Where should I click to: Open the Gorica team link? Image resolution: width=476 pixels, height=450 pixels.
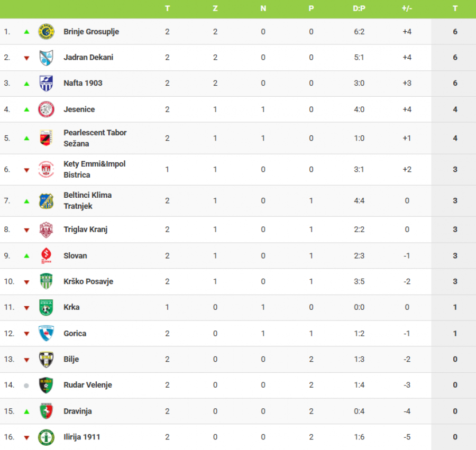[75, 334]
